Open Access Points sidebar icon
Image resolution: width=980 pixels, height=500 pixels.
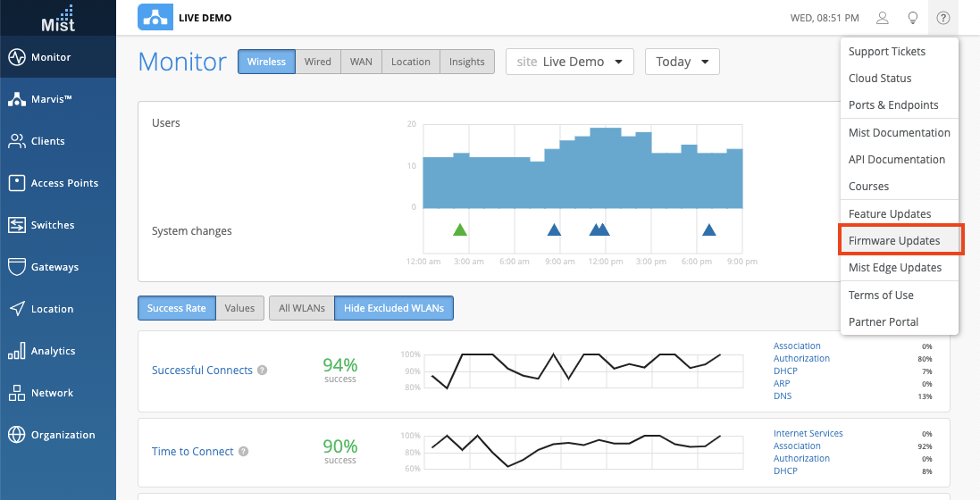[x=16, y=183]
